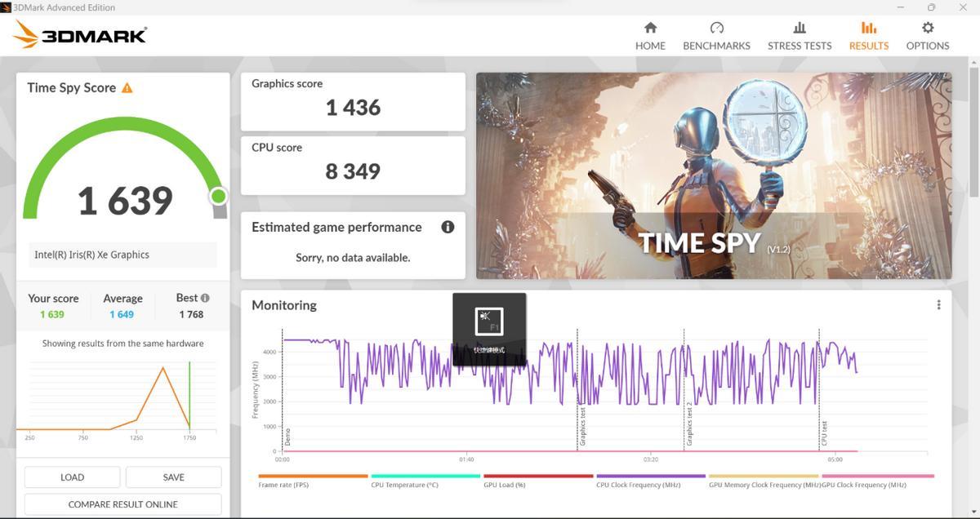
Task: Toggle the CPU Temperature legend
Action: tap(425, 481)
